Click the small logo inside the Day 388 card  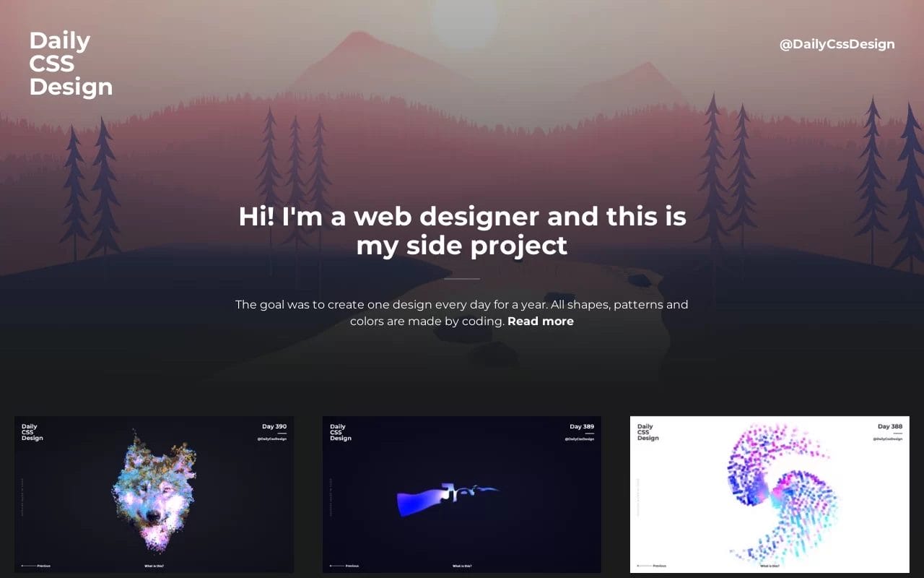[x=648, y=432]
